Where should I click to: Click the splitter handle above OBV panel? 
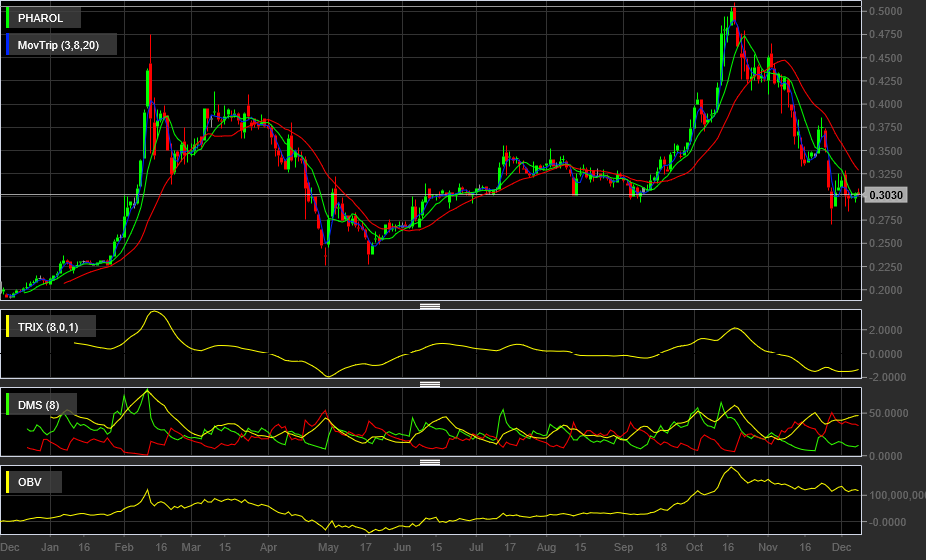(430, 463)
